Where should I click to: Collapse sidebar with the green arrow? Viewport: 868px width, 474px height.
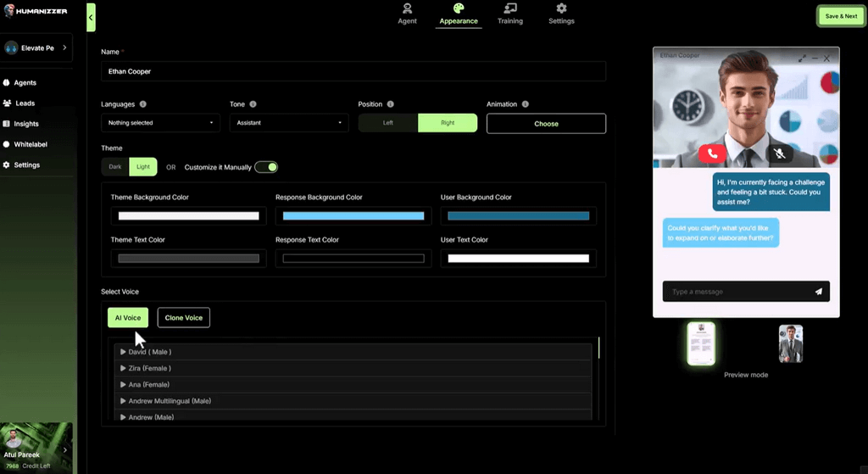click(91, 17)
